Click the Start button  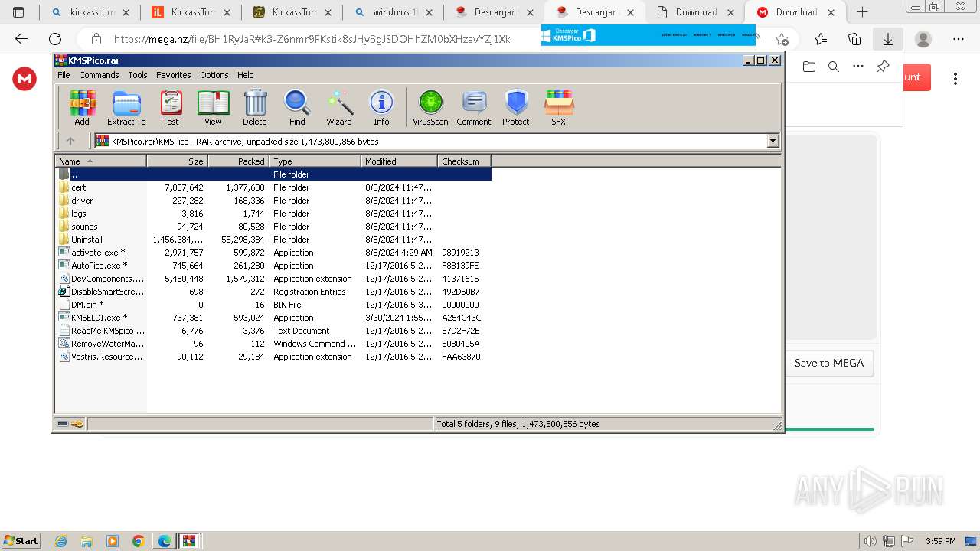coord(21,541)
